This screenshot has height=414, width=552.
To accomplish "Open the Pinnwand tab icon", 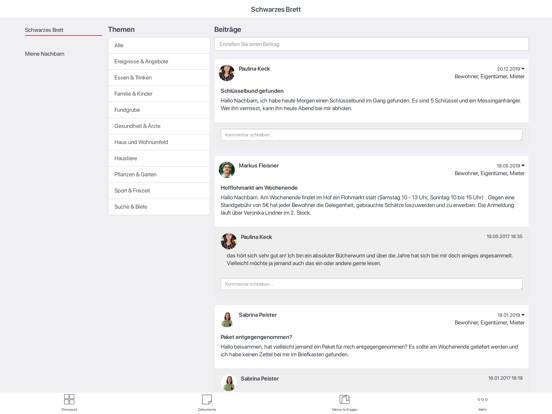I will (69, 399).
